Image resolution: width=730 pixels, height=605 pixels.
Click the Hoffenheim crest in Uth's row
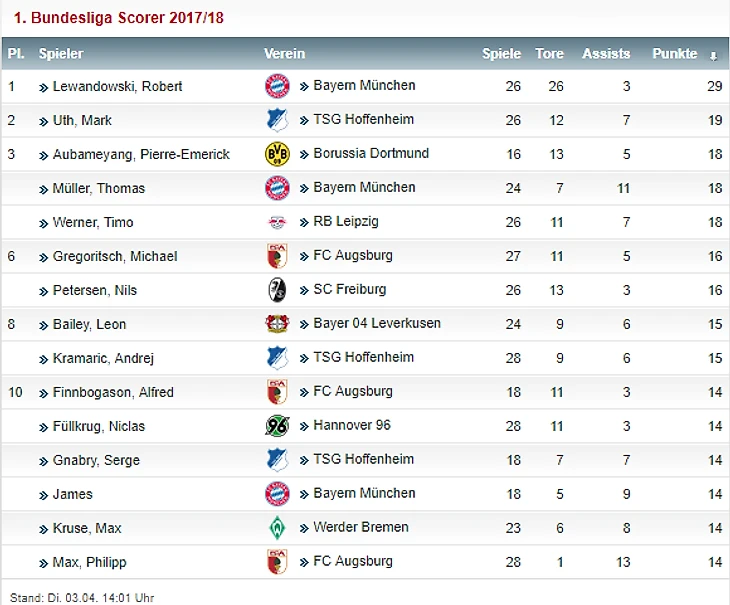point(277,120)
